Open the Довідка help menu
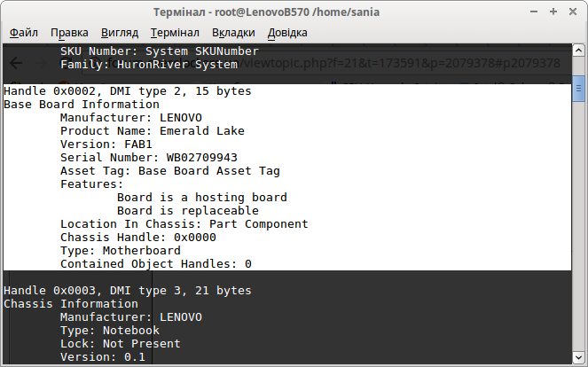Image resolution: width=588 pixels, height=367 pixels. tap(287, 33)
